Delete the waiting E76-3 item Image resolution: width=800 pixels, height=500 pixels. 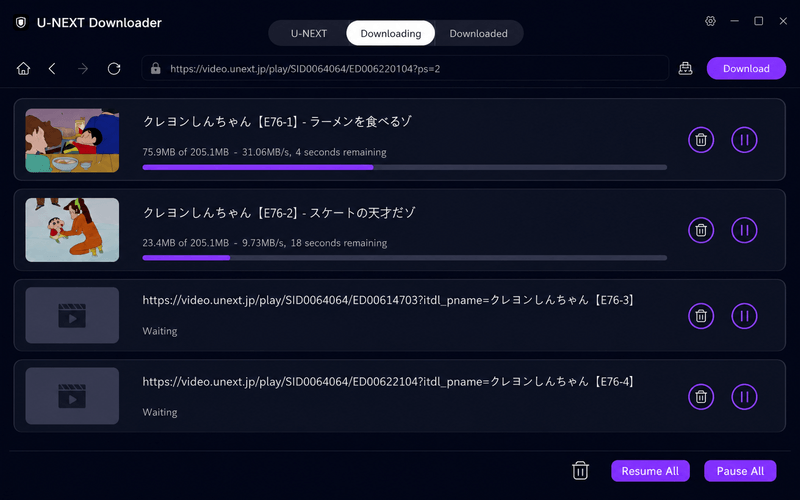(x=701, y=316)
